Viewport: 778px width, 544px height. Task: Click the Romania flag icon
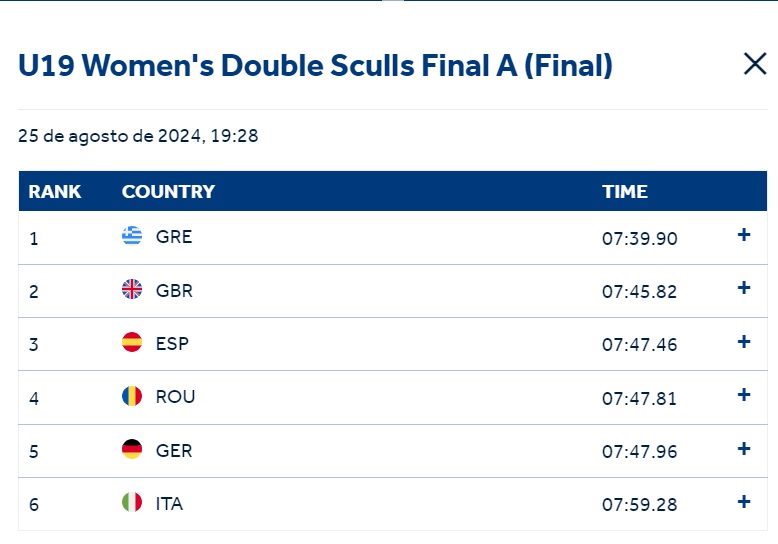tap(132, 396)
